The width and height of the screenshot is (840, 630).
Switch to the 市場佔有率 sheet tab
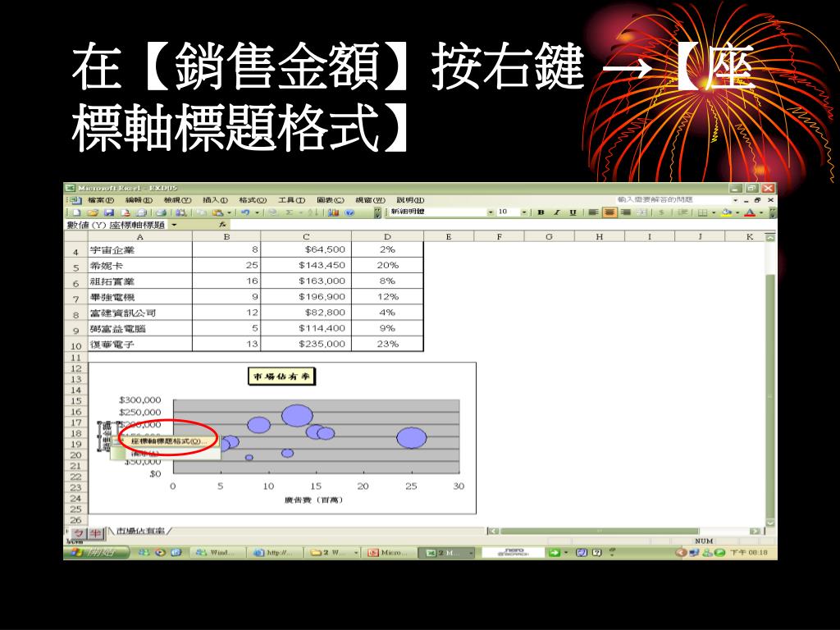(140, 531)
